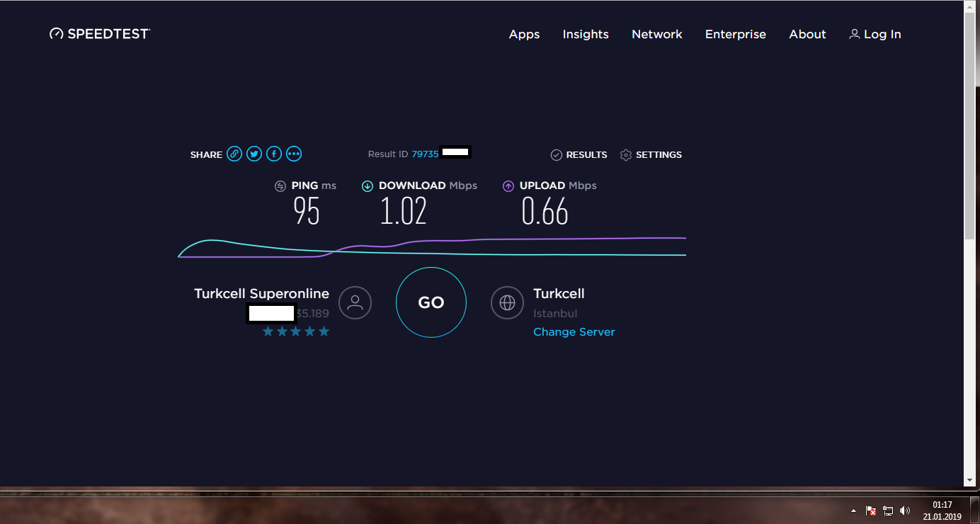Open the Insights menu
Image resolution: width=980 pixels, height=524 pixels.
coord(586,34)
